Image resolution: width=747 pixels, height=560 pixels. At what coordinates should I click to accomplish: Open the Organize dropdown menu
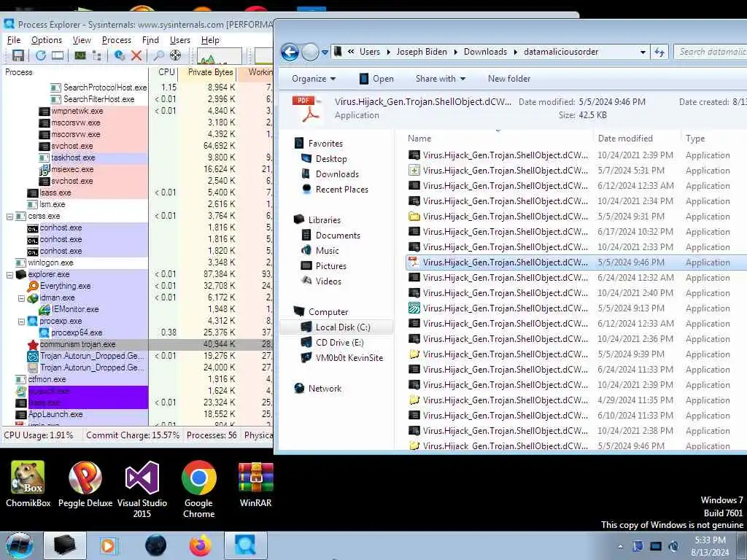[314, 79]
